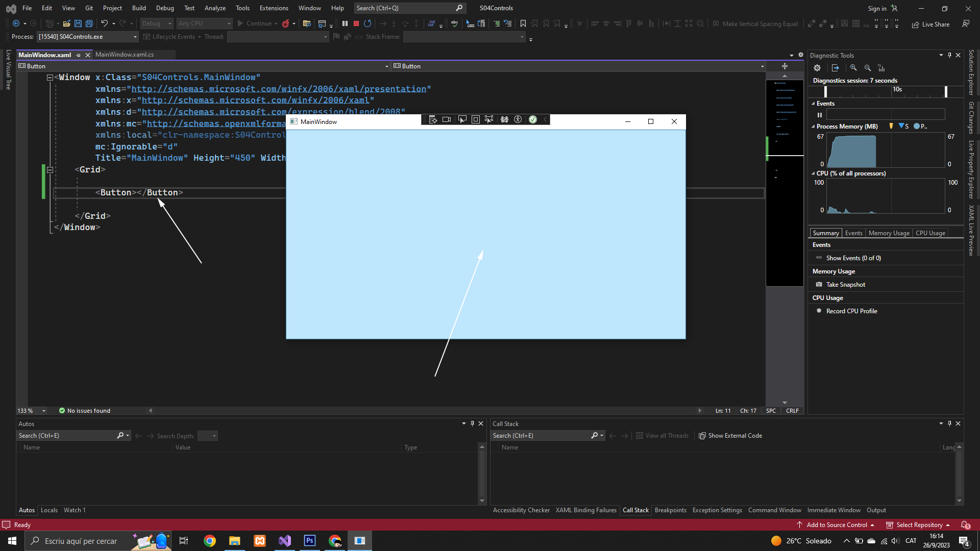Open the Debug menu

pos(164,8)
